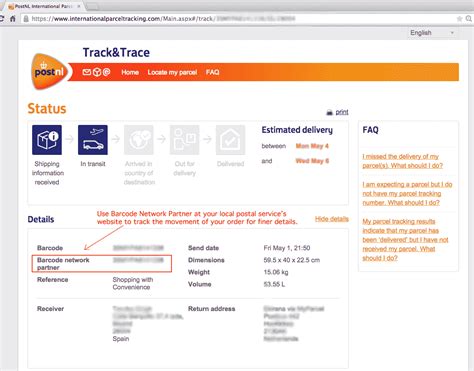Click the Shipping information received status icon
This screenshot has height=371, width=474.
click(x=47, y=140)
